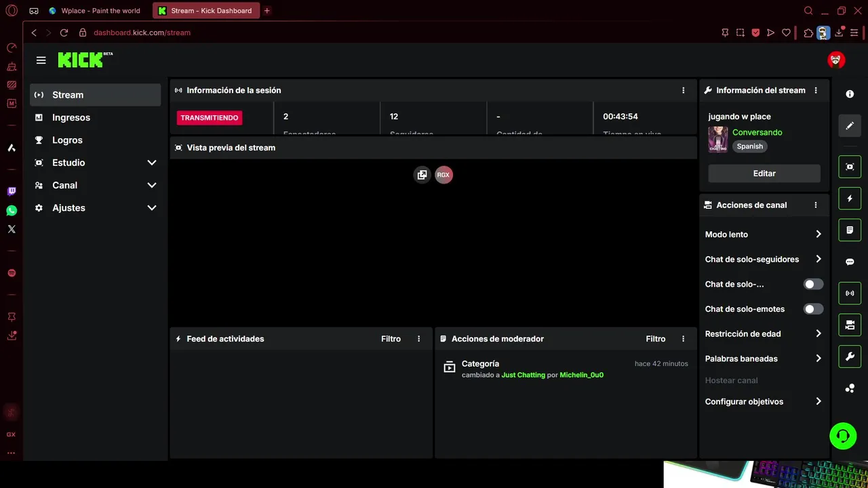Toggle the Chat de solo-emotes switch
The width and height of the screenshot is (868, 488).
tap(813, 309)
